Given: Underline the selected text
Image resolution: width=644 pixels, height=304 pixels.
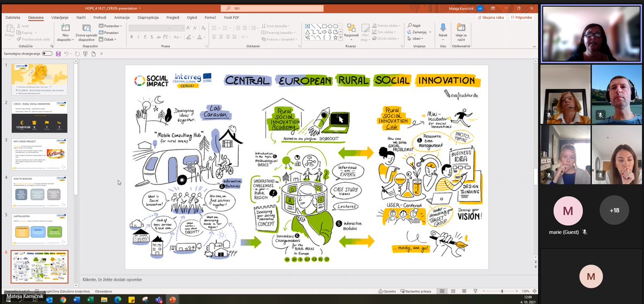Looking at the screenshot, I should coord(145,36).
